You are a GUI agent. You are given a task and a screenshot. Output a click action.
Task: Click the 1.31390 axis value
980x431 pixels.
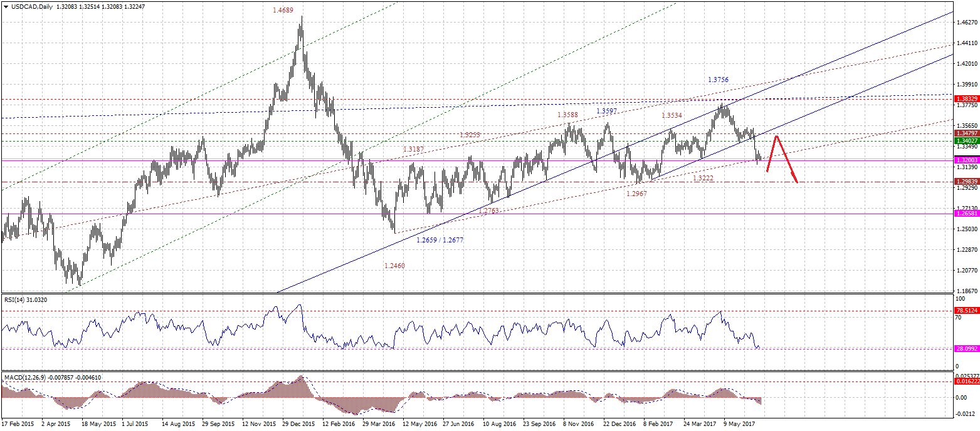click(966, 167)
